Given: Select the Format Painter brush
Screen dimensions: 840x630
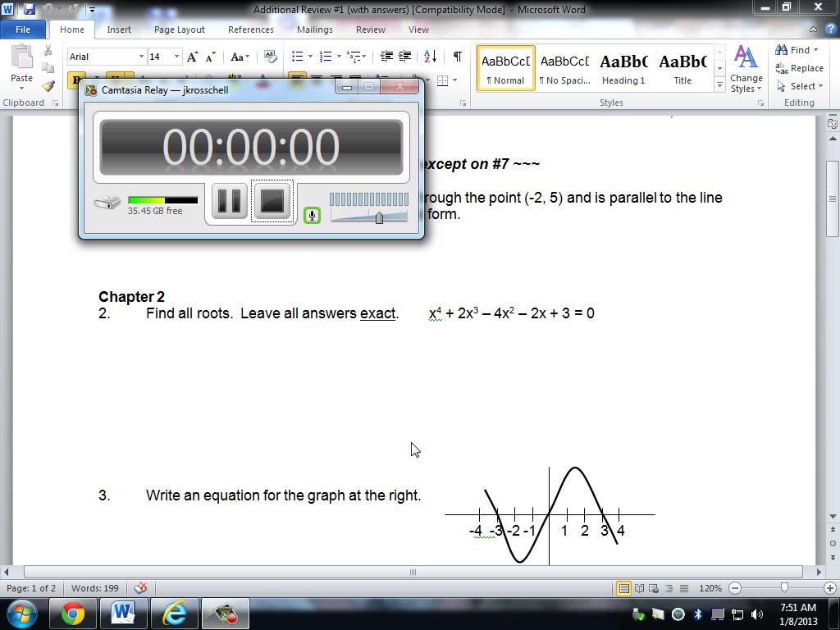Looking at the screenshot, I should pyautogui.click(x=48, y=85).
